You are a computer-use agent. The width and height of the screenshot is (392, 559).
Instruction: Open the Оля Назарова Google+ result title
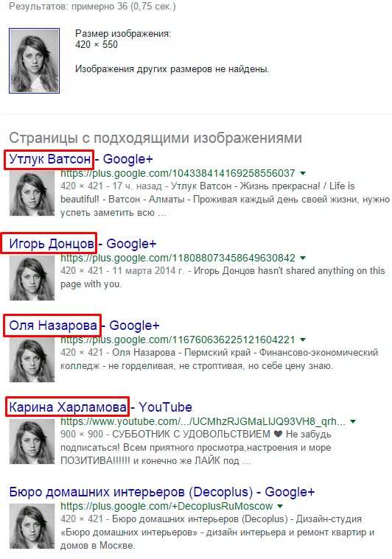(x=84, y=326)
